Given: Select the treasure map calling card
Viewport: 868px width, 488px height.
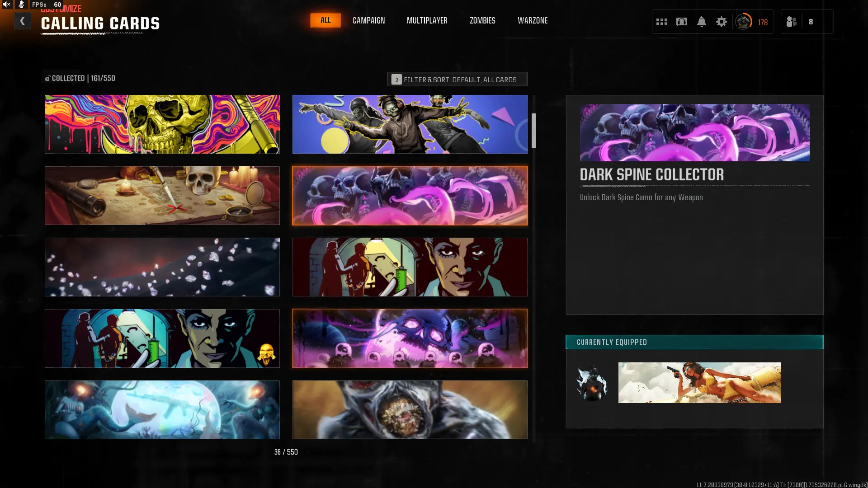Looking at the screenshot, I should click(162, 196).
